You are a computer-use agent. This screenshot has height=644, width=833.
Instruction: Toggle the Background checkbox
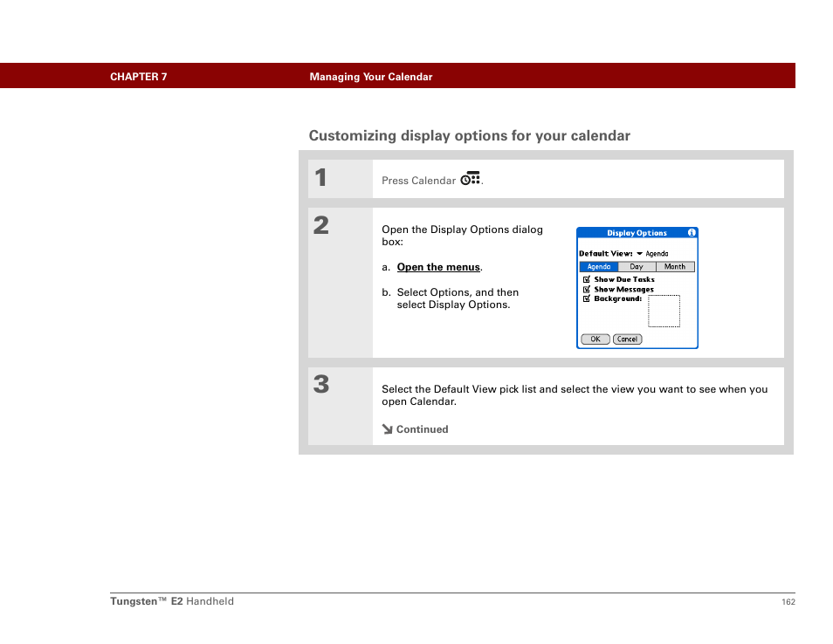click(x=587, y=299)
